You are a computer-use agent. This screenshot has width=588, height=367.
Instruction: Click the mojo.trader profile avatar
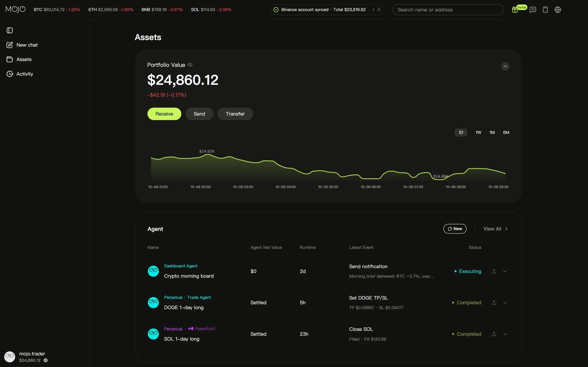point(10,357)
